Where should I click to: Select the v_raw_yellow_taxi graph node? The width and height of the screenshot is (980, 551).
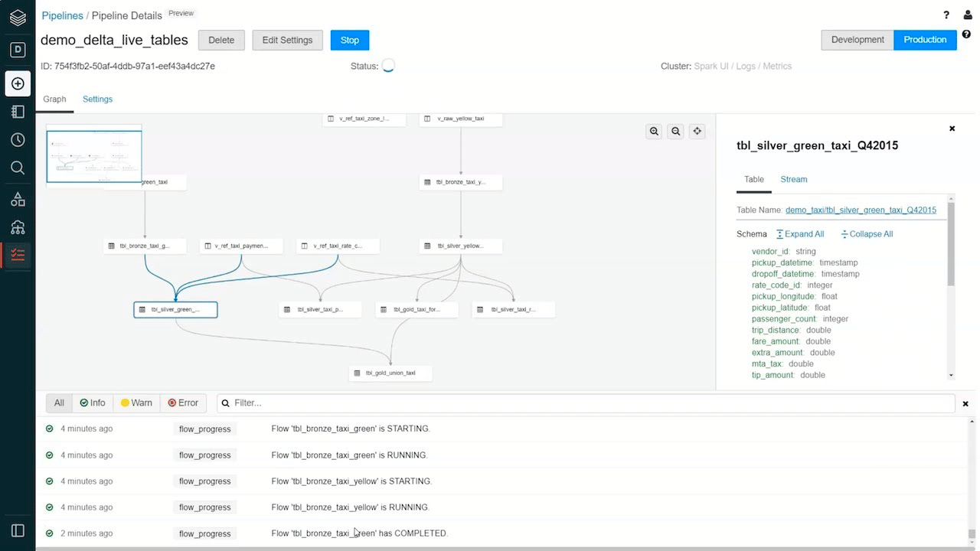[461, 119]
